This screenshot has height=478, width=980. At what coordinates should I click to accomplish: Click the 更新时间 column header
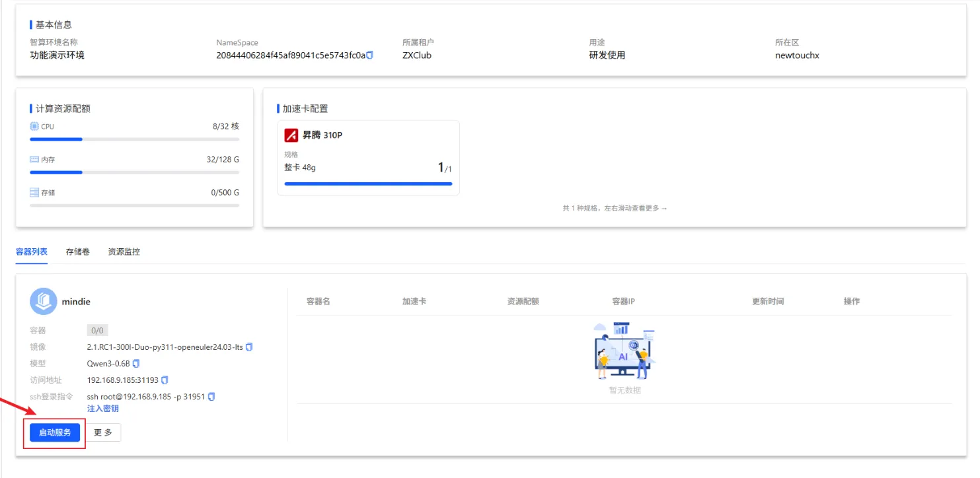(x=768, y=301)
